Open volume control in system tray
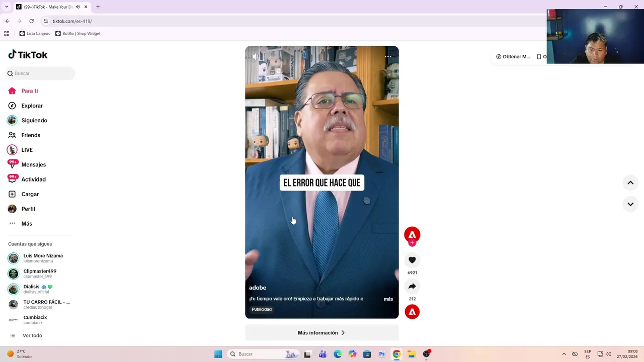 pos(608,354)
